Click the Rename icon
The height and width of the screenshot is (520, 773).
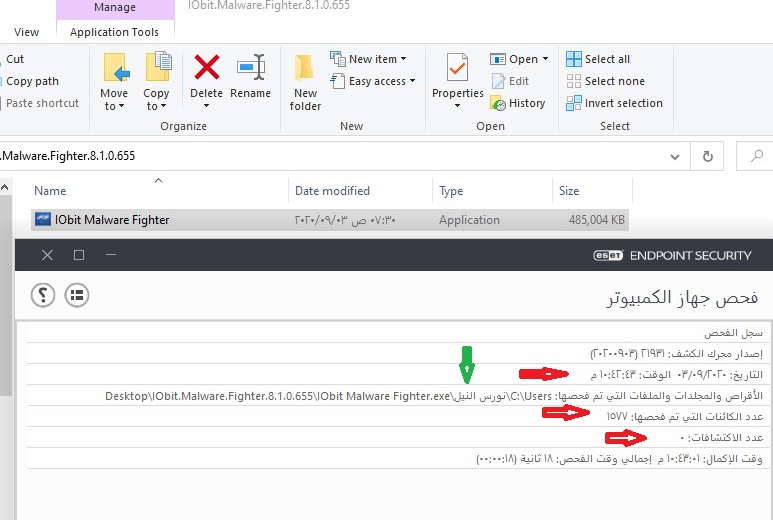pos(250,68)
